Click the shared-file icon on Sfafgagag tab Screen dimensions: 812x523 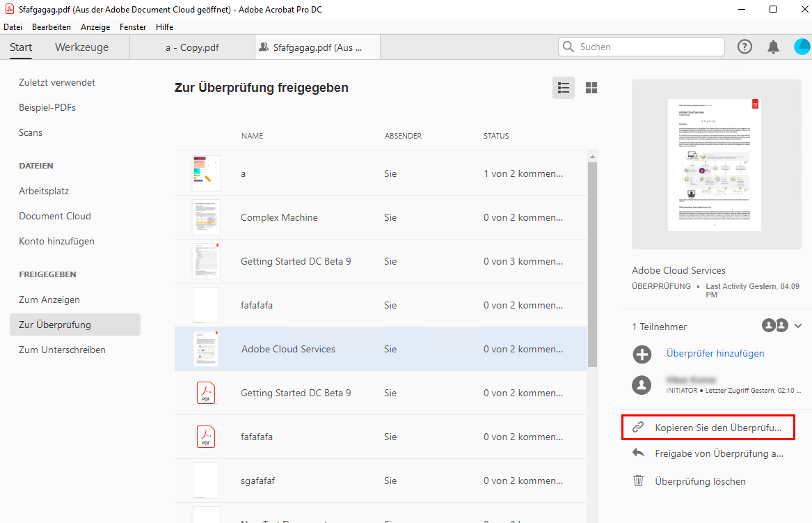click(x=264, y=47)
